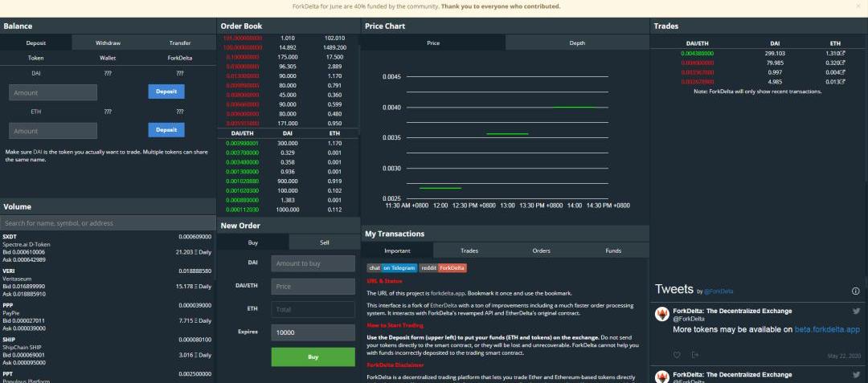
Task: Open the external link icon on the 0.320 ETH trade
Action: pos(843,63)
